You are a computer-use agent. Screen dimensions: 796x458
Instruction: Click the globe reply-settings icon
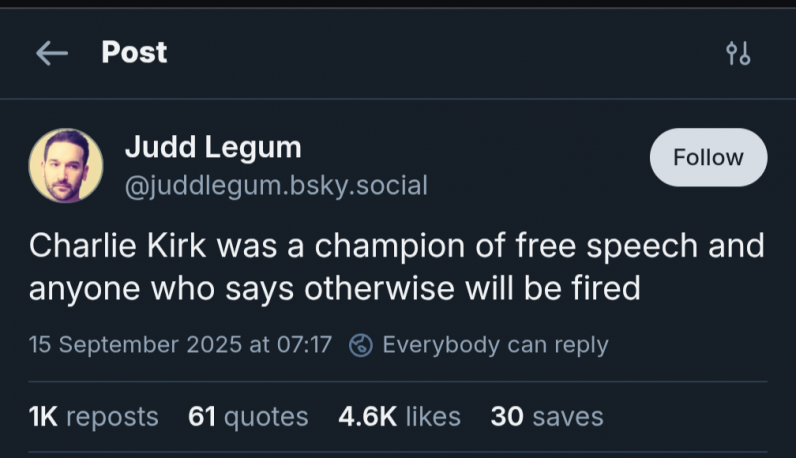(x=361, y=345)
